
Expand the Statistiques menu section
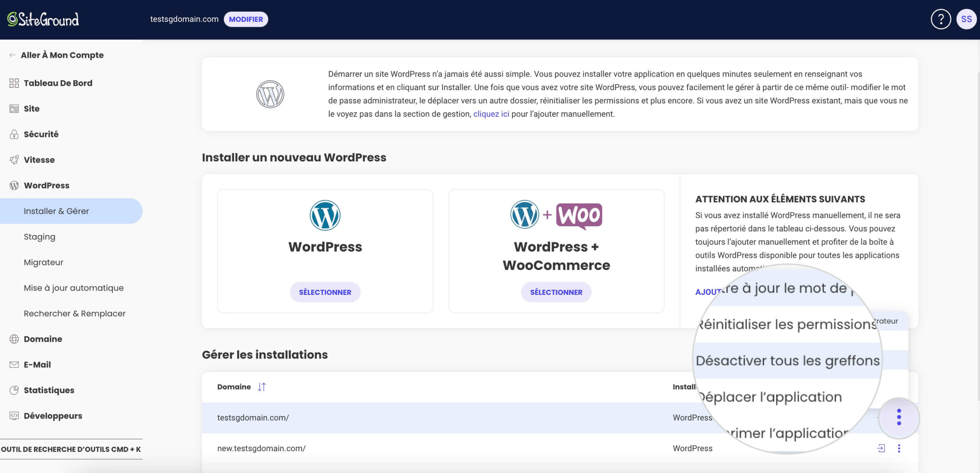point(49,390)
